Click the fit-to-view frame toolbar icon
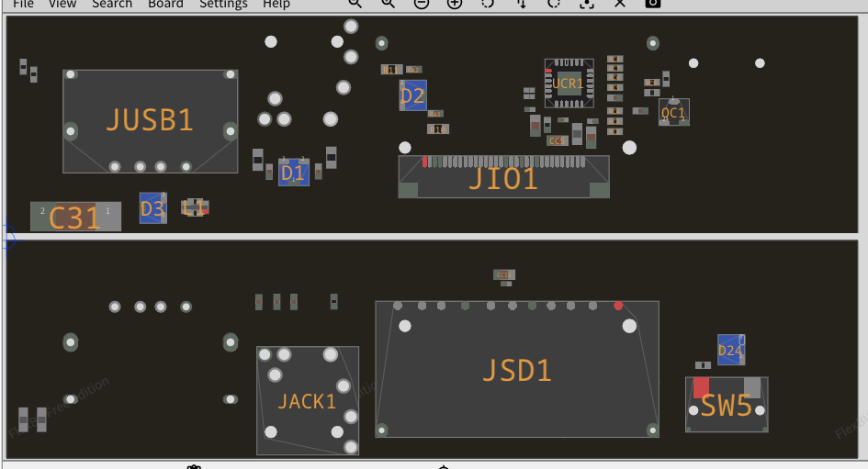 587,4
